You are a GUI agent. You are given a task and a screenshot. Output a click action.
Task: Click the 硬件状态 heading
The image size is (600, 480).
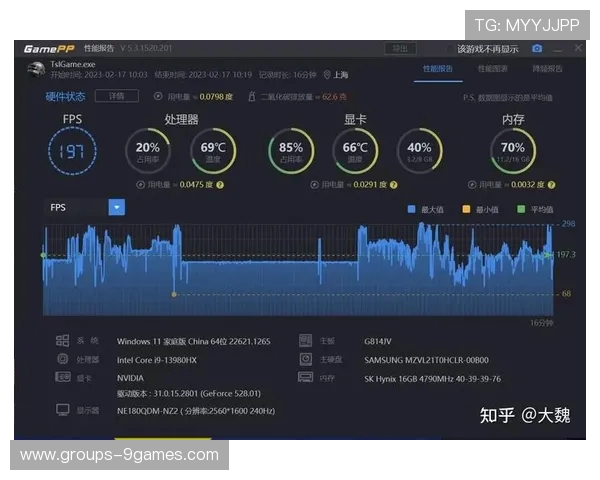pos(65,96)
